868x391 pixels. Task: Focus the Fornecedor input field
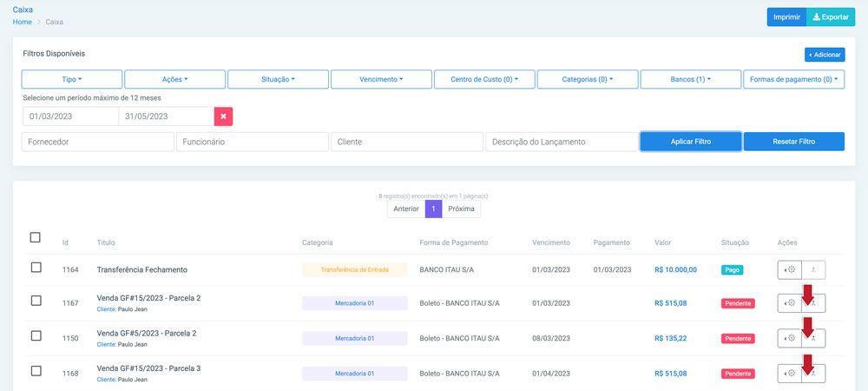98,142
